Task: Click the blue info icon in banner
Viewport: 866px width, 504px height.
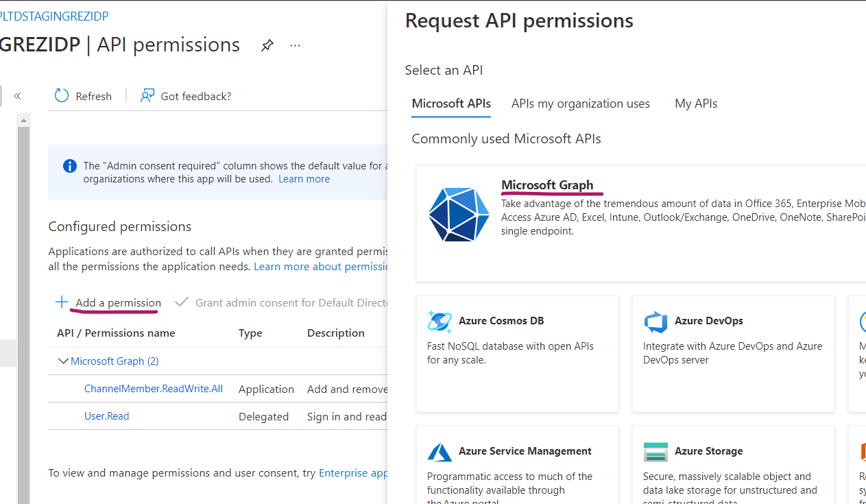Action: (x=70, y=166)
